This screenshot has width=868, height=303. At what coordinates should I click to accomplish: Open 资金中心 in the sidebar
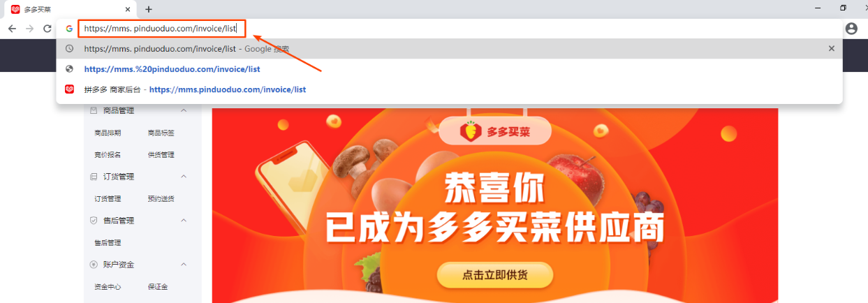[x=108, y=287]
